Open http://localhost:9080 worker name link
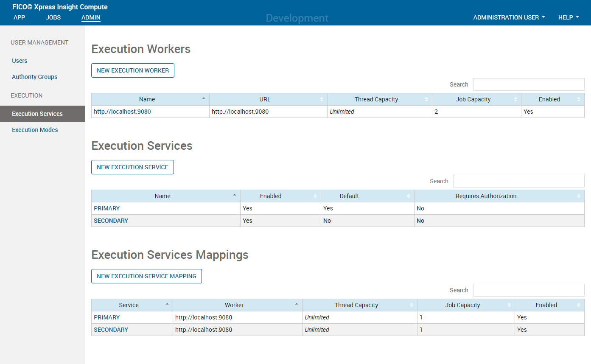 coord(122,112)
